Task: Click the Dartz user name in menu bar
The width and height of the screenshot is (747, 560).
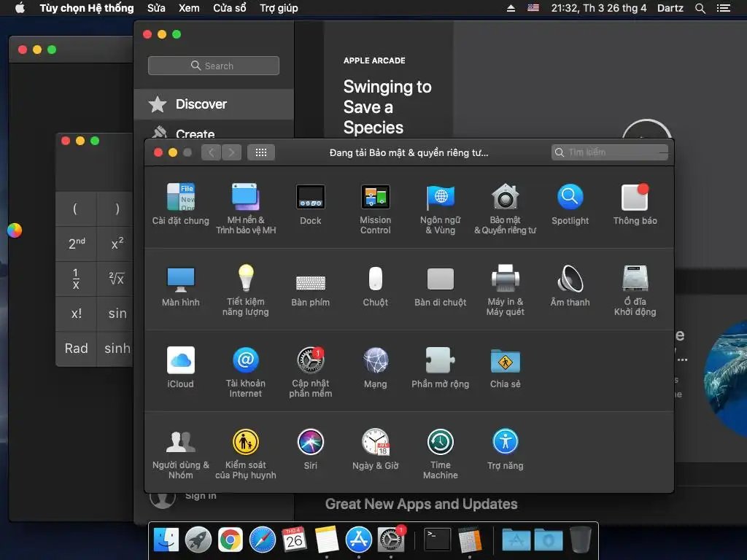Action: [670, 8]
